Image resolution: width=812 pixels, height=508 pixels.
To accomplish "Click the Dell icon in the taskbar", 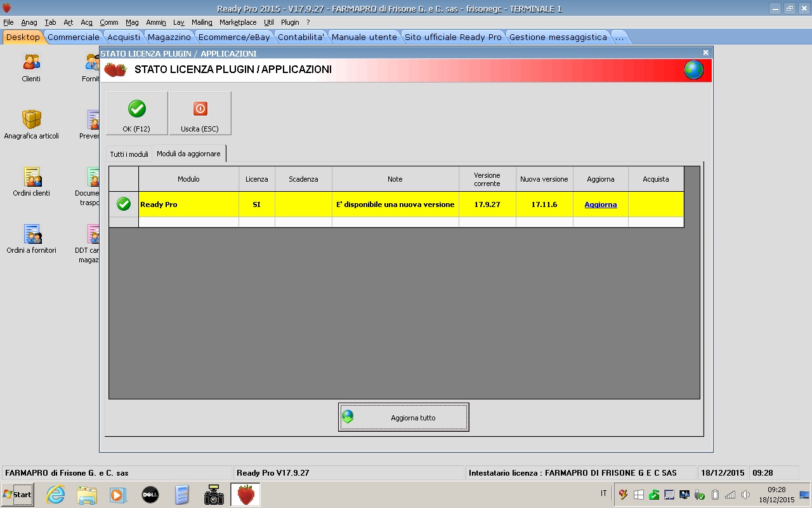I will pos(150,495).
